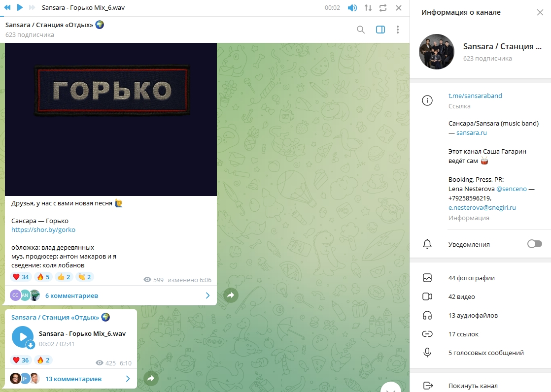Image resolution: width=551 pixels, height=392 pixels.
Task: Visit the t.me/sansaraband link
Action: pos(475,96)
